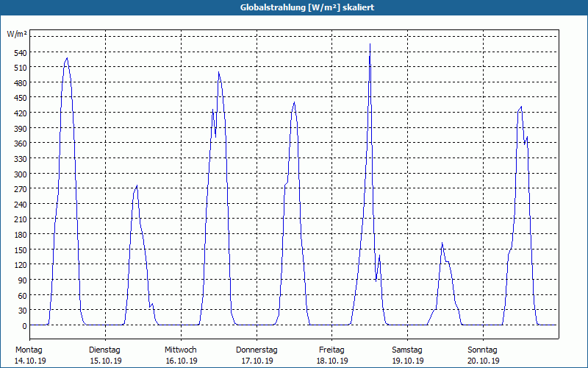Image resolution: width=588 pixels, height=368 pixels.
Task: Click the 240 y-axis value
Action: point(21,205)
